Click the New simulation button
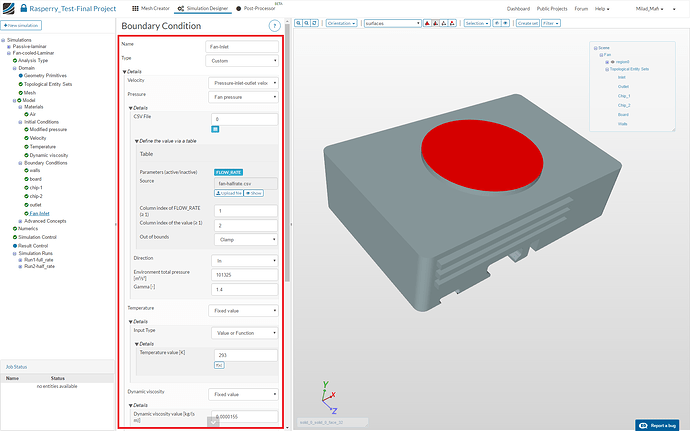This screenshot has height=431, width=690. (x=23, y=23)
